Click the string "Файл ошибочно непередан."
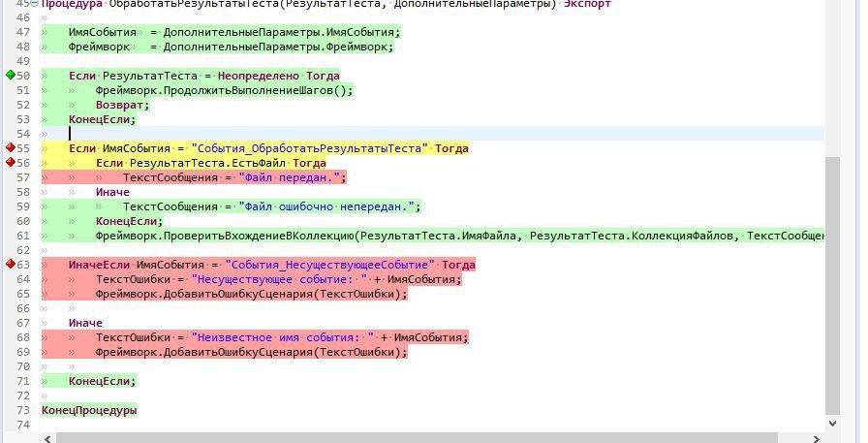The width and height of the screenshot is (868, 443). click(x=326, y=206)
